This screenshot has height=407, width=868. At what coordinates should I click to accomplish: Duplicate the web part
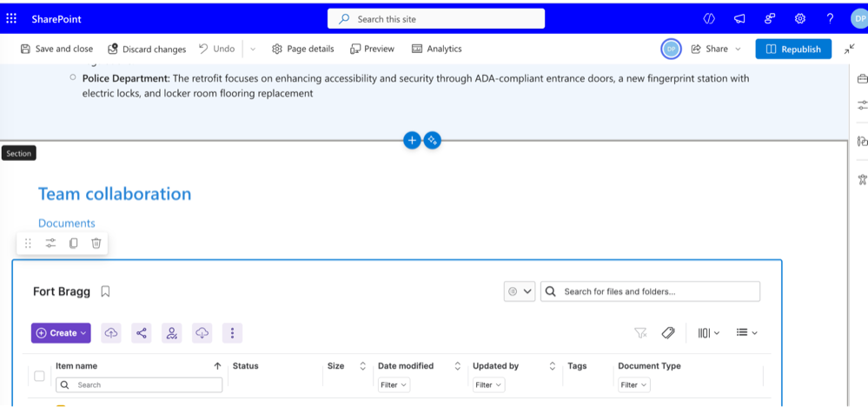(x=74, y=244)
